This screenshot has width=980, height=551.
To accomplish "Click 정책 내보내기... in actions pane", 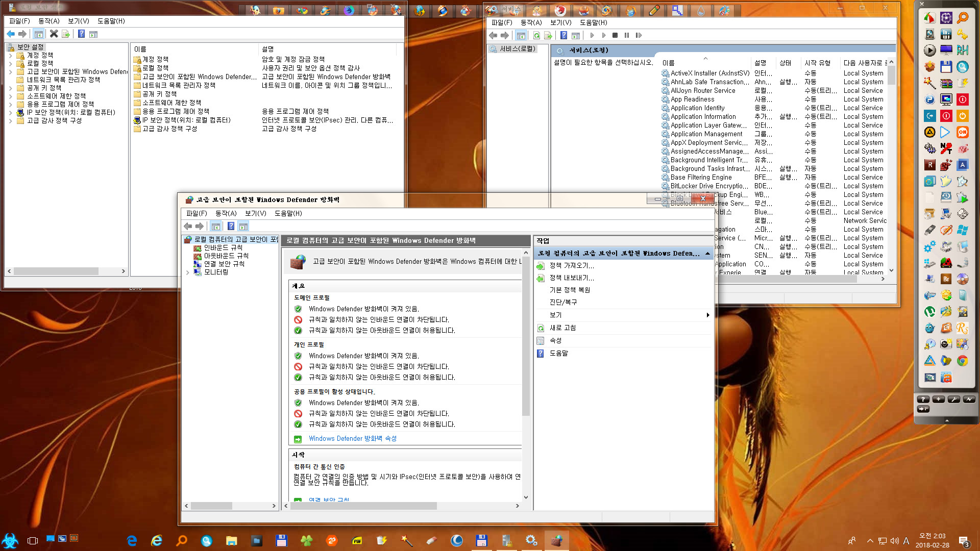I will [x=572, y=278].
